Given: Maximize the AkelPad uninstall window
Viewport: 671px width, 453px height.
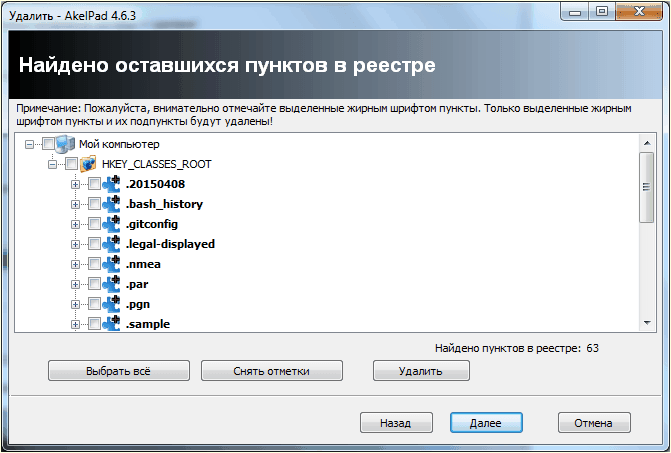Looking at the screenshot, I should [x=602, y=12].
